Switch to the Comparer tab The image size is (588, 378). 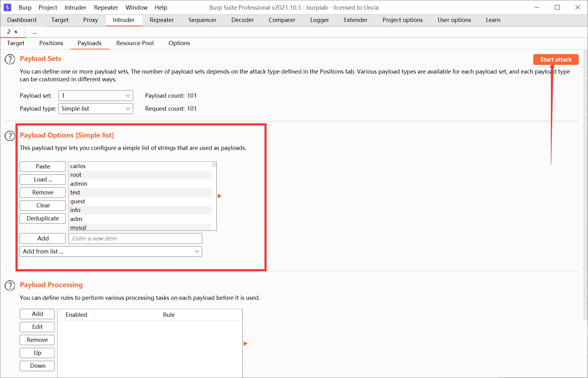pyautogui.click(x=282, y=20)
